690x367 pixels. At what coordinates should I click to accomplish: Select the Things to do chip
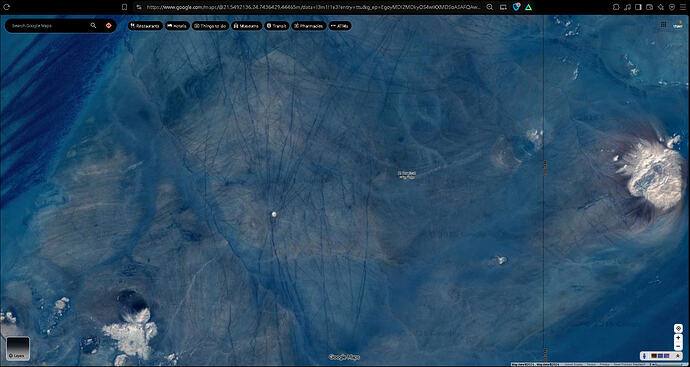coord(210,26)
